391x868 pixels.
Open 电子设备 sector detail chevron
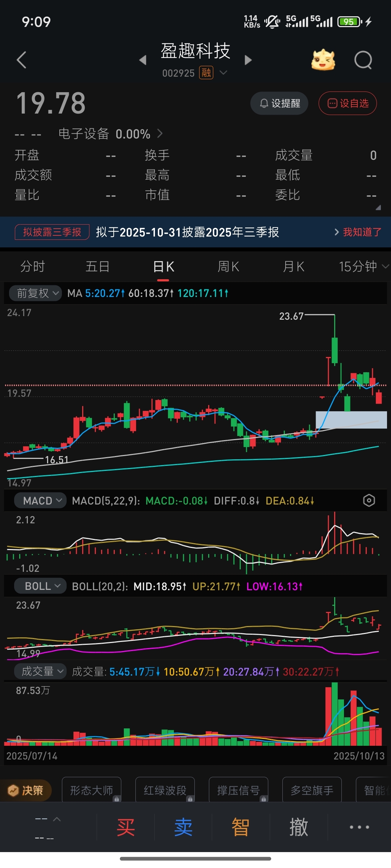pos(160,134)
